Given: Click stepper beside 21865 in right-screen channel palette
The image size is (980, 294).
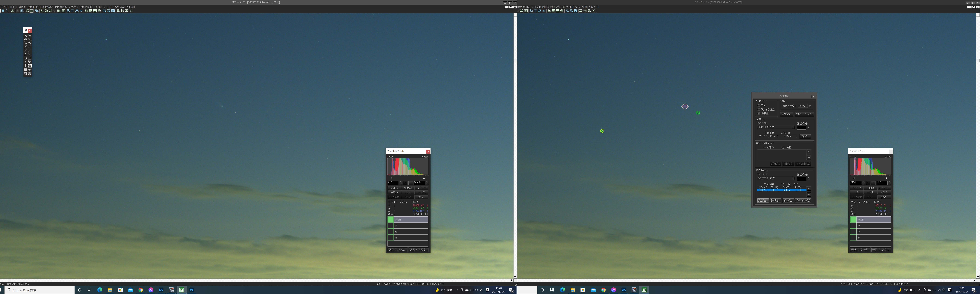Looking at the screenshot, I should pos(863,183).
